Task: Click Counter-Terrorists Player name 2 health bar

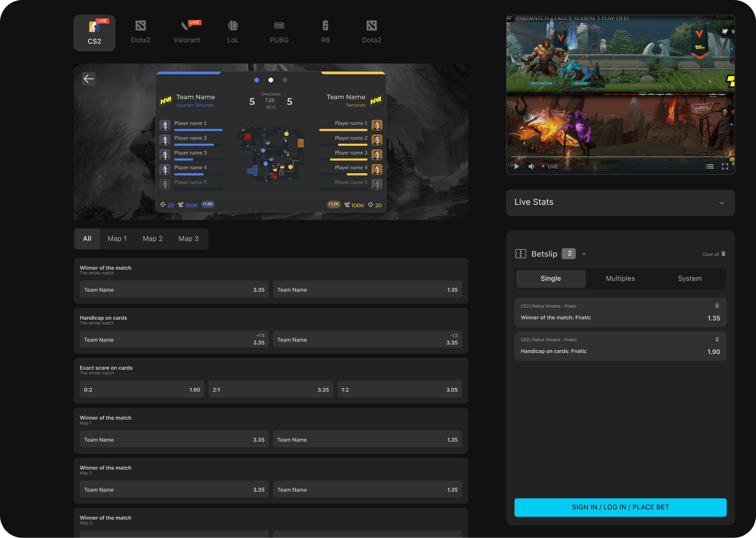Action: (x=198, y=145)
